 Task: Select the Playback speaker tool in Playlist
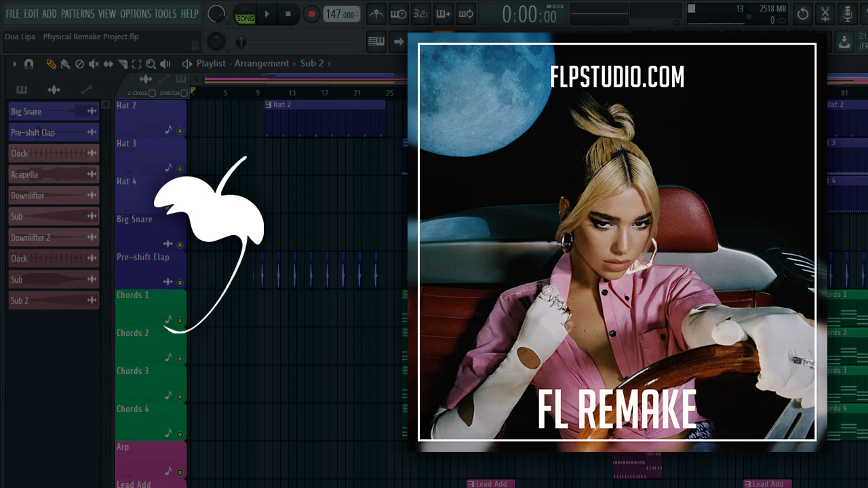(165, 64)
